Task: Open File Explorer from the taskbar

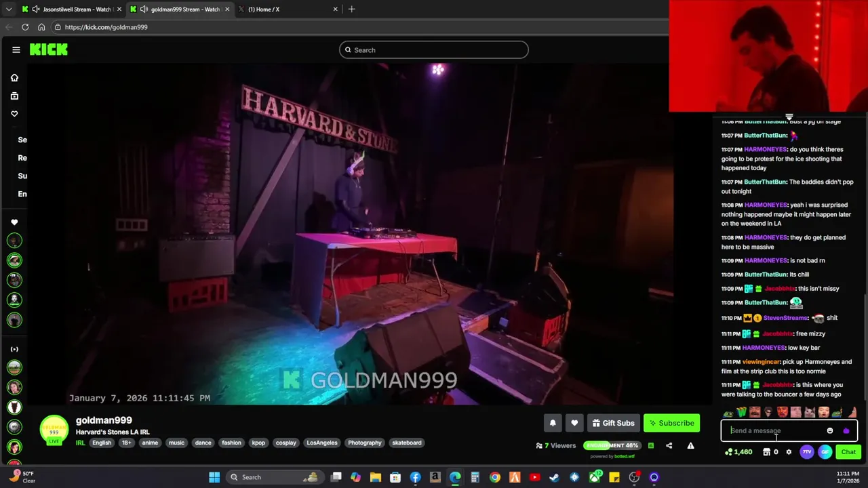Action: [375, 477]
